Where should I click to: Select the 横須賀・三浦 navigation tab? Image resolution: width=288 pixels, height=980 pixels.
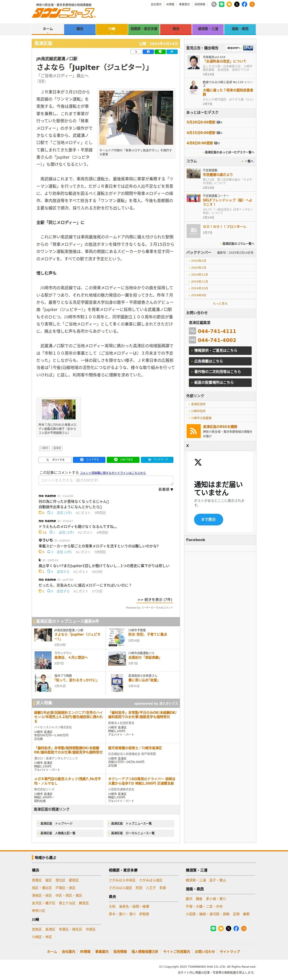(208, 29)
